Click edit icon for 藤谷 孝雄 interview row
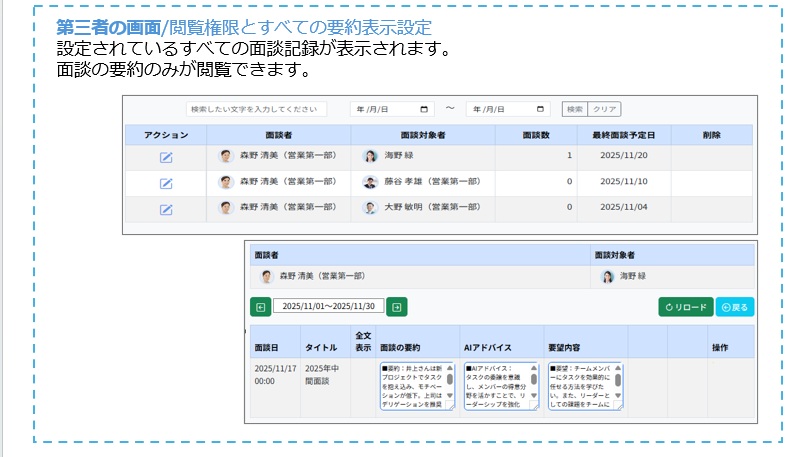The height and width of the screenshot is (457, 791). 166,183
